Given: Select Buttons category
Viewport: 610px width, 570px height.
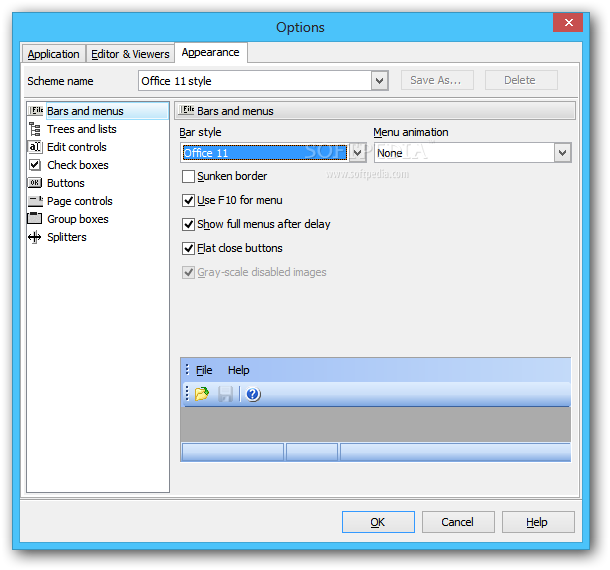Looking at the screenshot, I should pyautogui.click(x=66, y=182).
